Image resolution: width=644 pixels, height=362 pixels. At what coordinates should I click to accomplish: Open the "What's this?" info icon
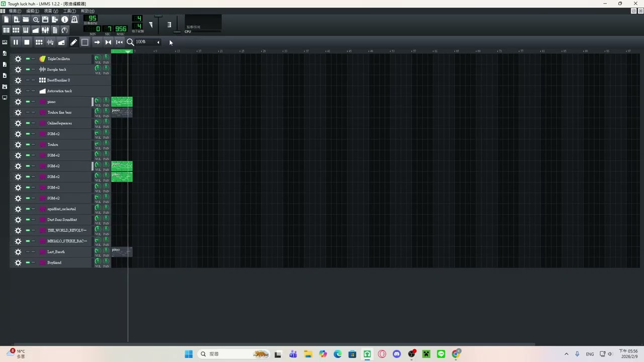click(x=64, y=20)
